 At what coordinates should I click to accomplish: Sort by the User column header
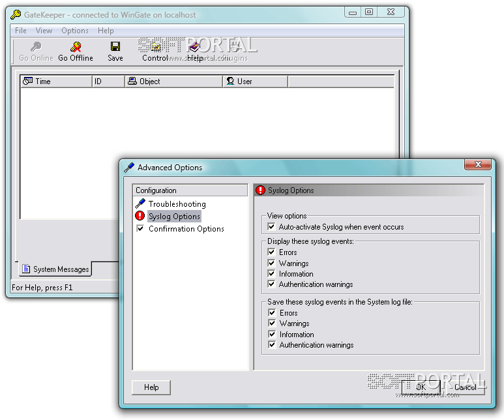tap(255, 82)
